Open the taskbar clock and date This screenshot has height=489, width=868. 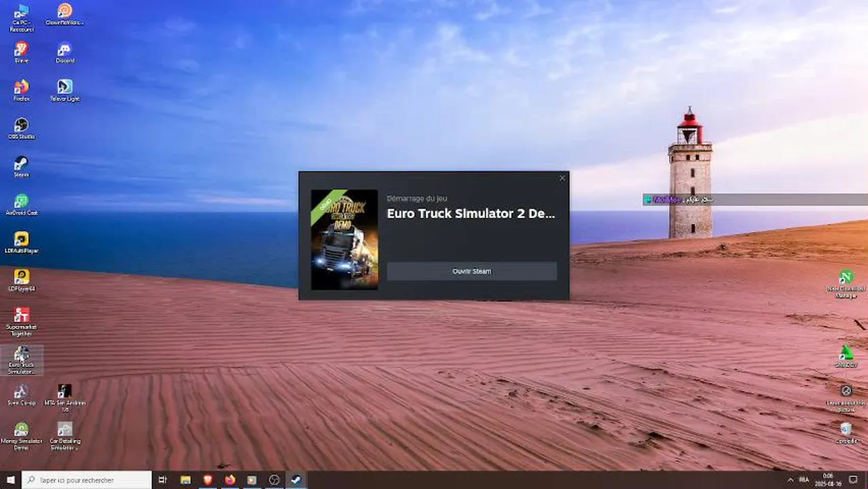[829, 479]
